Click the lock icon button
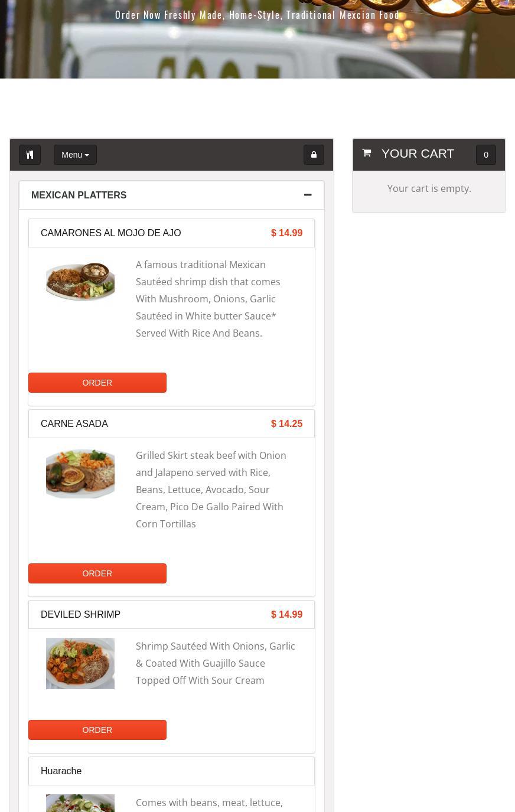This screenshot has height=812, width=515. click(314, 155)
